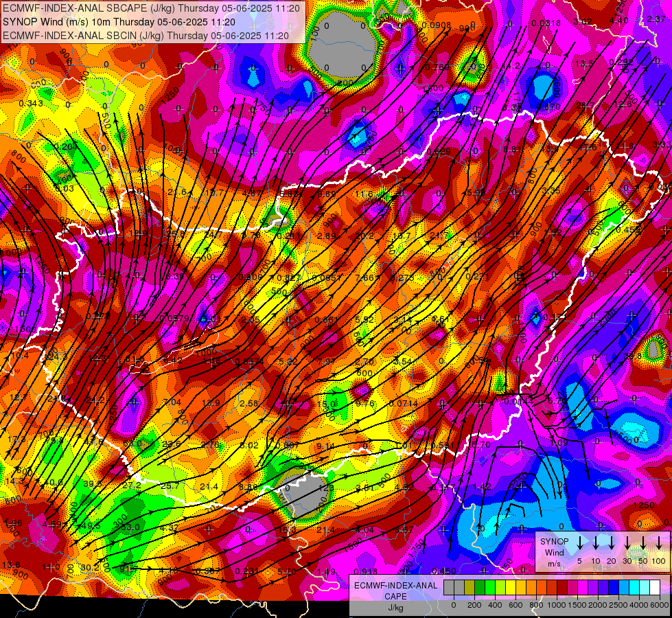Click the SBCAPE title line at top
The image size is (672, 618).
pyautogui.click(x=151, y=8)
